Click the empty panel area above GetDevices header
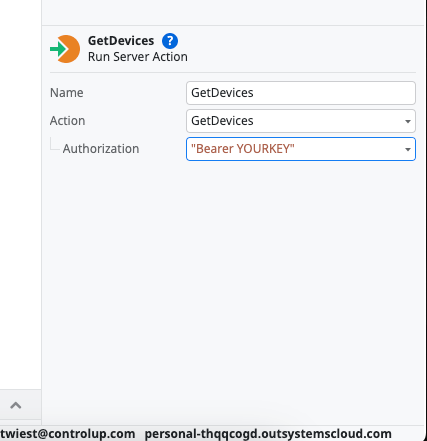The image size is (427, 441). click(x=233, y=12)
